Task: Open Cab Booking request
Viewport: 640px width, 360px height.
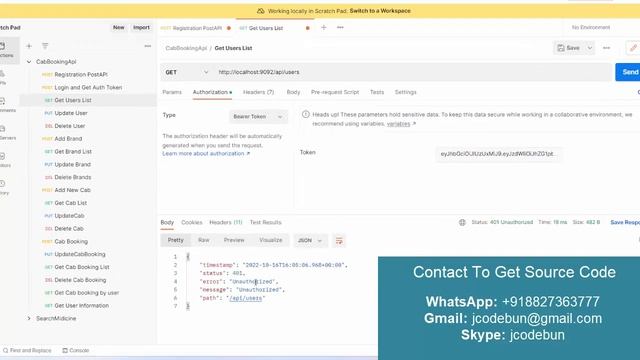Action: point(71,242)
